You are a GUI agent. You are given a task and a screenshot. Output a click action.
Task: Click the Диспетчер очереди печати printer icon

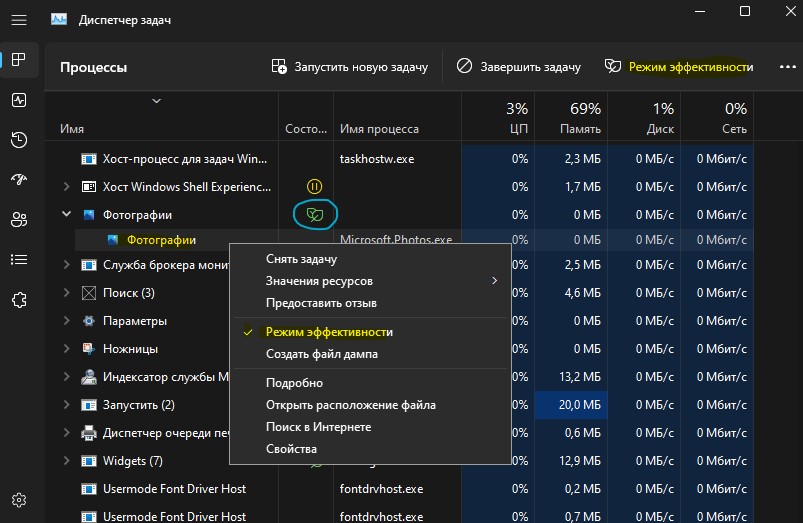coord(89,433)
